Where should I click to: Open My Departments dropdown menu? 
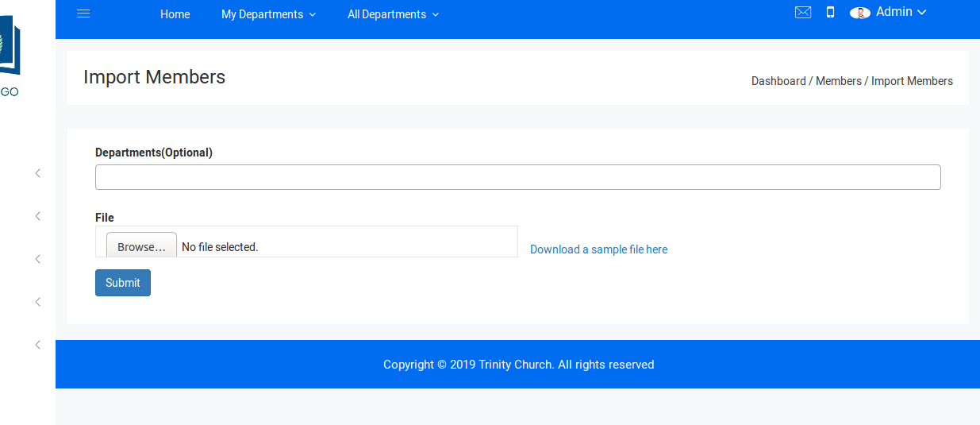tap(268, 14)
